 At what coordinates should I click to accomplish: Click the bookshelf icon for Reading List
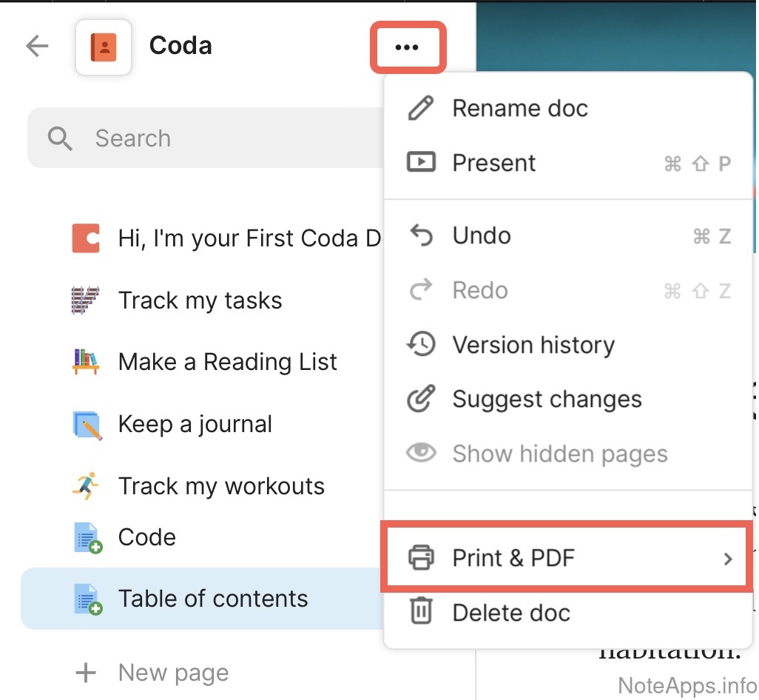coord(86,362)
